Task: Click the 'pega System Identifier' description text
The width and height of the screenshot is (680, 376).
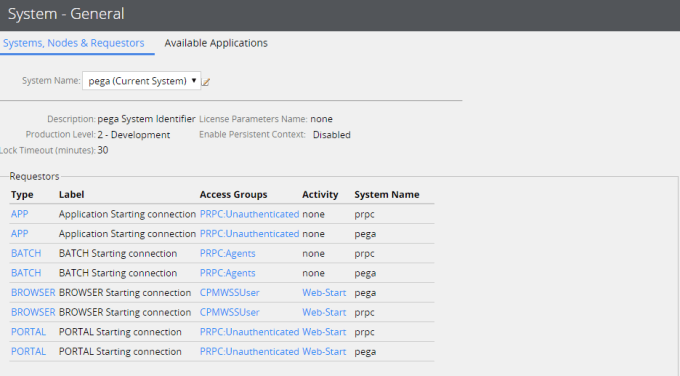Action: 147,119
